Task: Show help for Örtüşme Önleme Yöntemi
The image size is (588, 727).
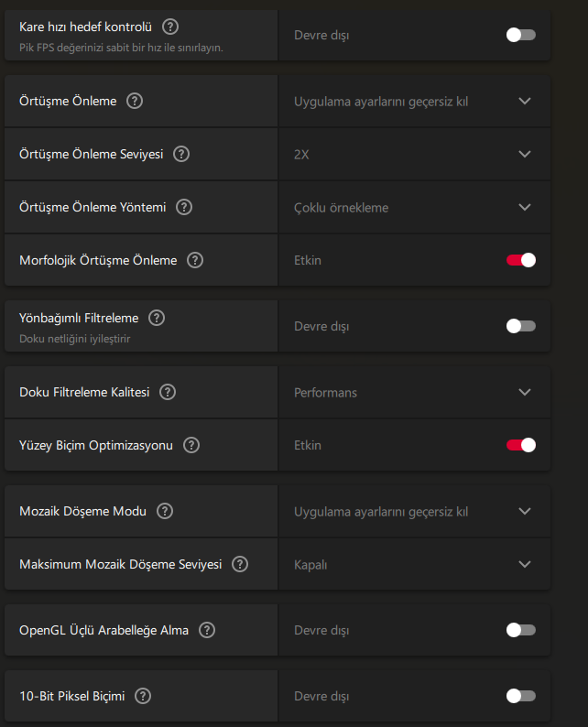Action: 184,207
